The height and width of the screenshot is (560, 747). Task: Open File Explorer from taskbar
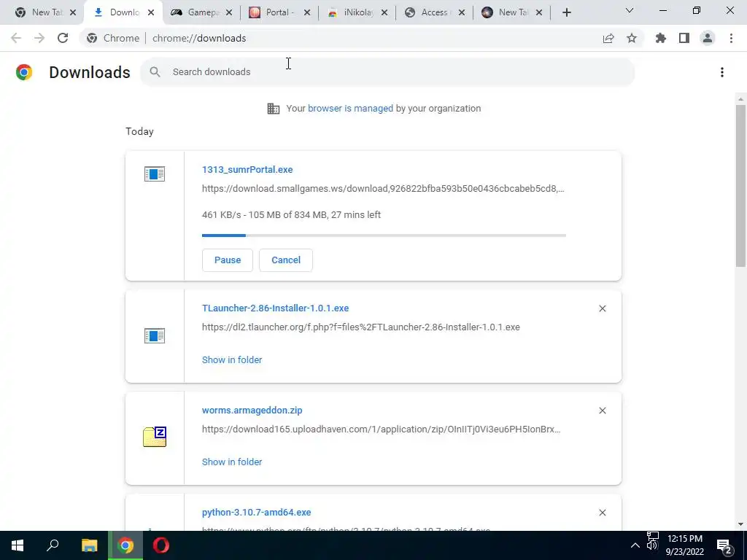click(x=89, y=545)
